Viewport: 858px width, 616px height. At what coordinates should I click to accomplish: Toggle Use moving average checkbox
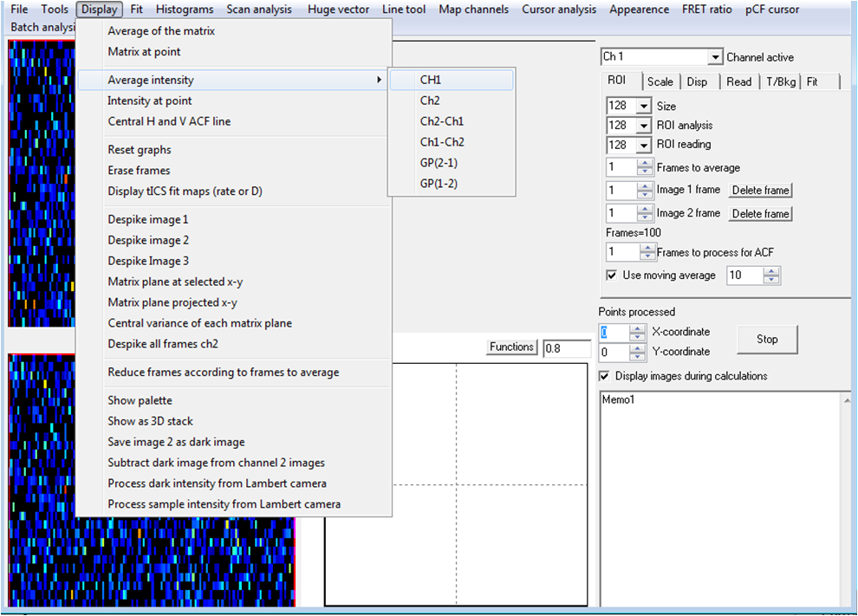pyautogui.click(x=613, y=276)
